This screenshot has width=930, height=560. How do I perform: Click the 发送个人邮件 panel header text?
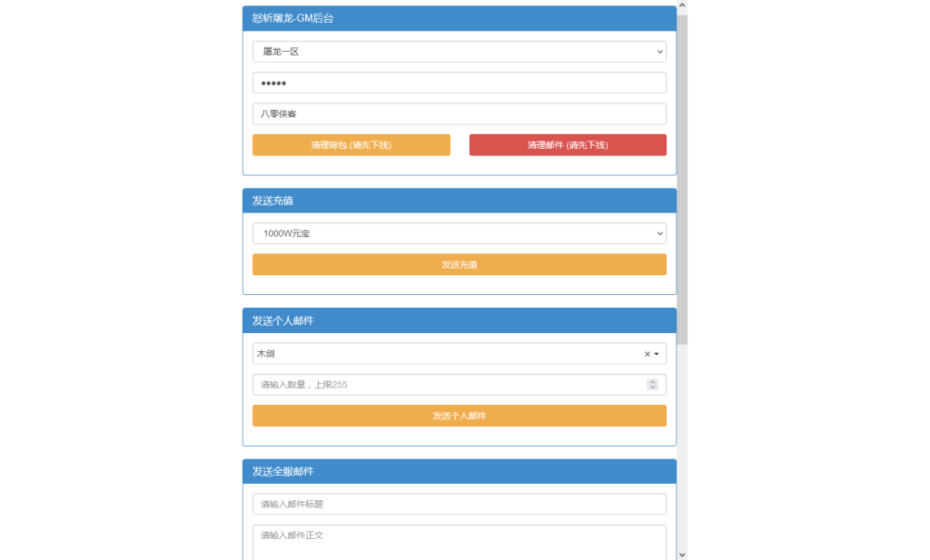point(283,320)
